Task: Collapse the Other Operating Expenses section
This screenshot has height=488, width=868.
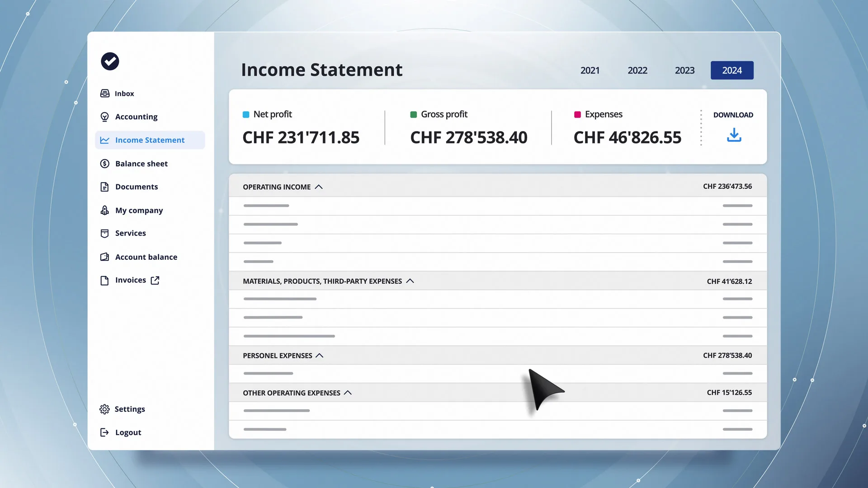Action: point(348,393)
